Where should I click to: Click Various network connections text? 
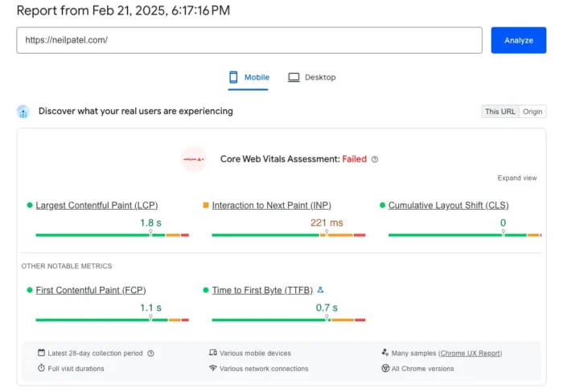click(x=264, y=369)
